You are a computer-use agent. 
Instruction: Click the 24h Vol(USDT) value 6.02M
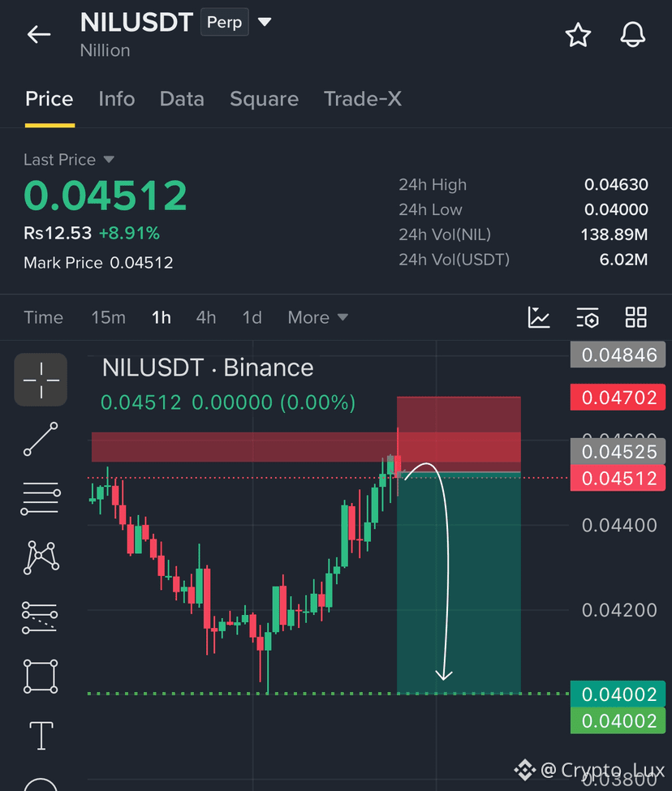[623, 260]
